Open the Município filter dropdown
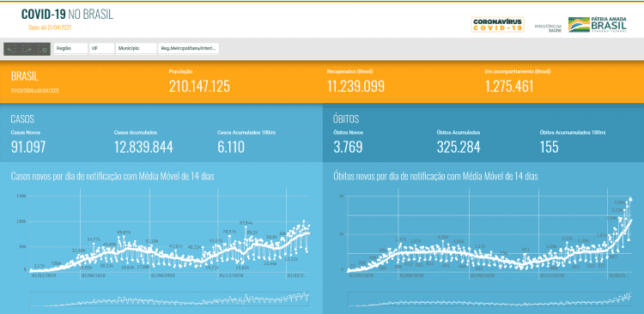 [137, 48]
